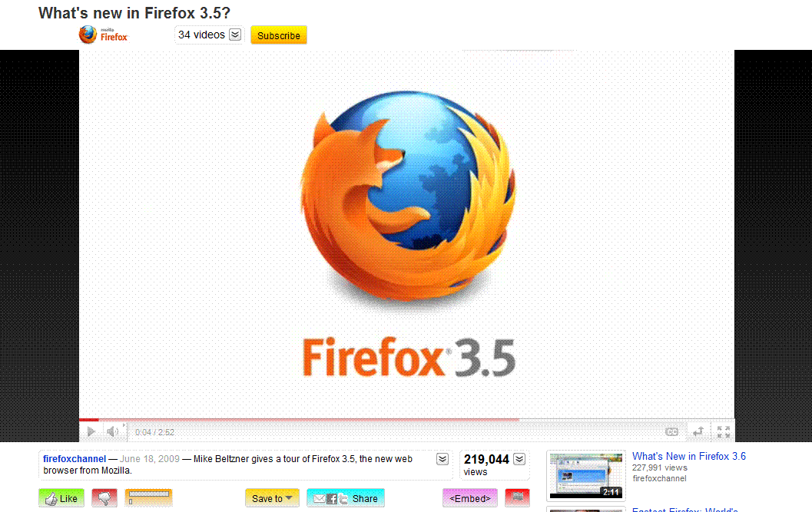Dislike the video with thumbs-down icon
Viewport: 812px width, 512px height.
coord(104,498)
